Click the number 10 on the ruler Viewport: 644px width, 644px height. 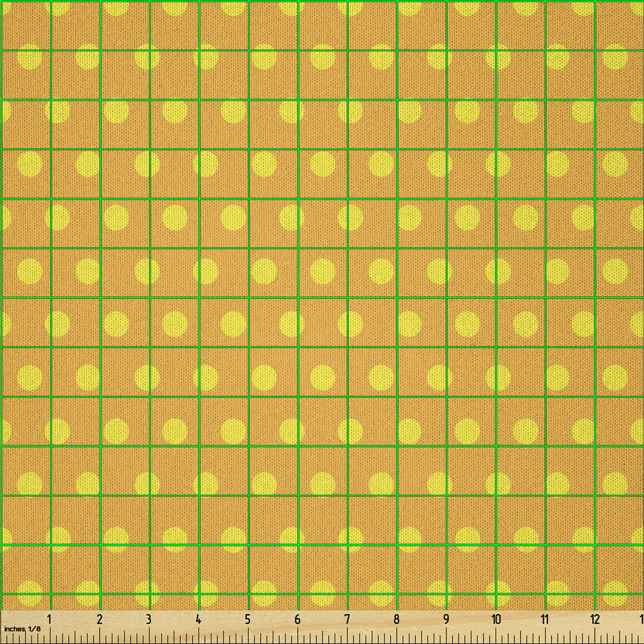click(496, 619)
